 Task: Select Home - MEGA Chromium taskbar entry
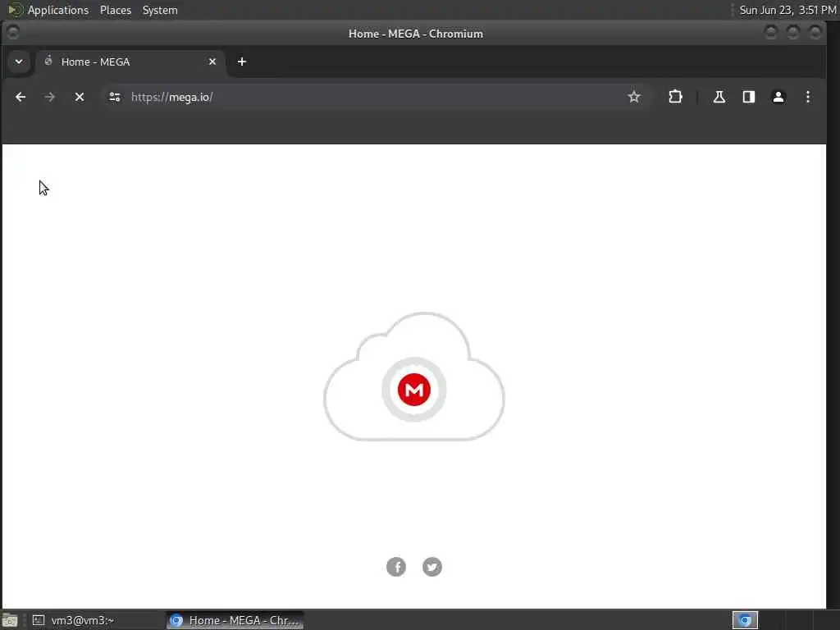pos(235,620)
